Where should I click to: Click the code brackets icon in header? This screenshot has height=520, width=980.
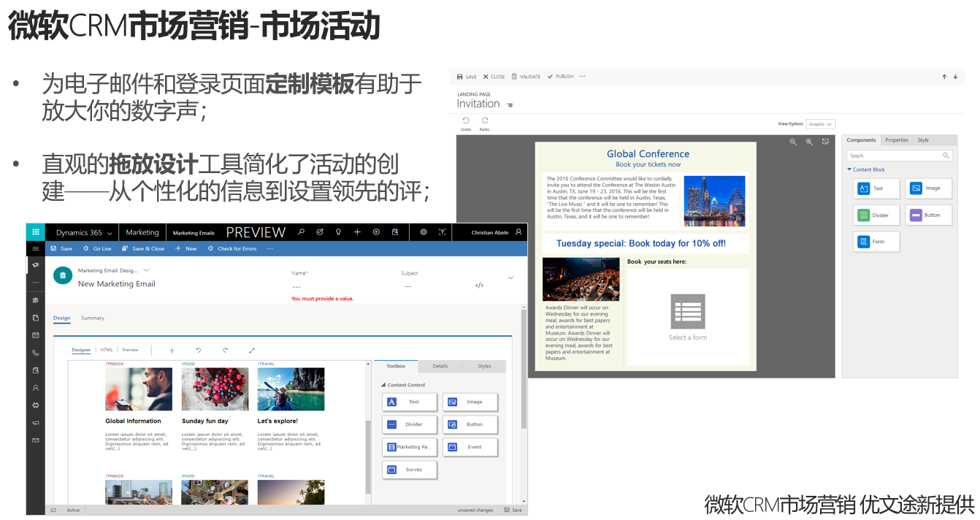pos(479,286)
